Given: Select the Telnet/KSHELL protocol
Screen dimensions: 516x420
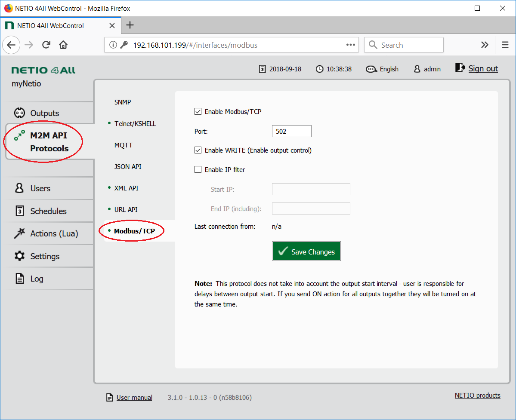Looking at the screenshot, I should point(135,123).
